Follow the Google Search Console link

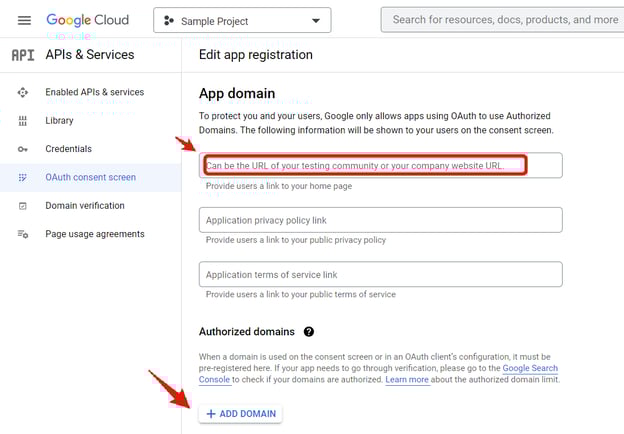coord(529,368)
